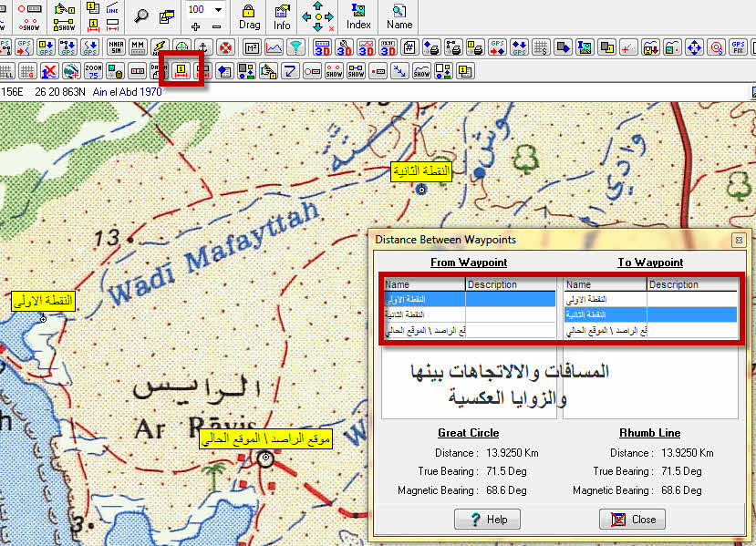Click the NMEA lightning bolt icon
The height and width of the screenshot is (546, 756).
point(159,47)
